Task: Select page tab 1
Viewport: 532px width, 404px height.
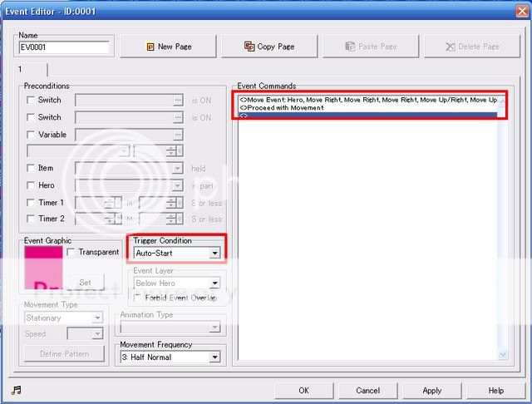Action: coord(22,70)
